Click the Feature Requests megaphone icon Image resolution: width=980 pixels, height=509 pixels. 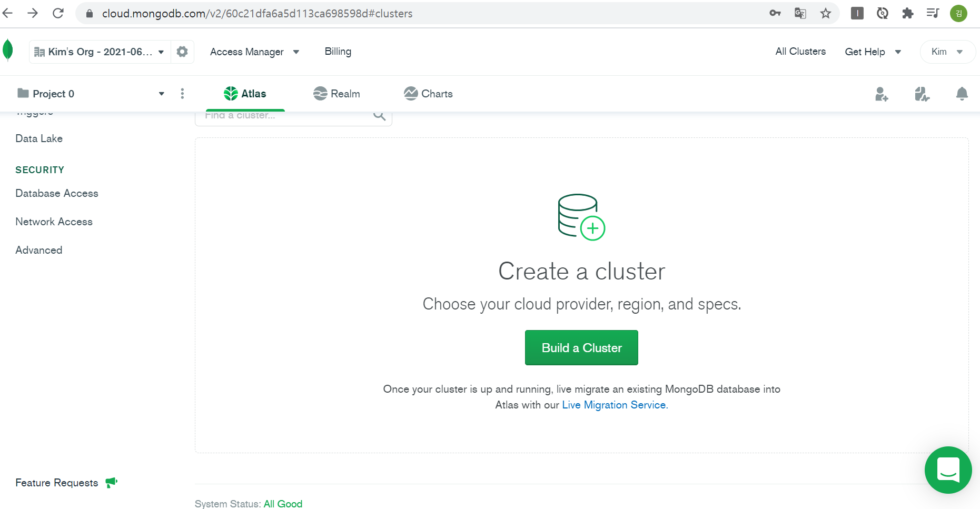tap(111, 482)
